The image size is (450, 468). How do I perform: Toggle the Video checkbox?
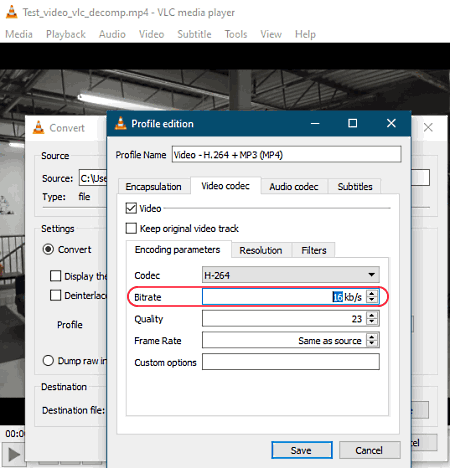tap(131, 208)
